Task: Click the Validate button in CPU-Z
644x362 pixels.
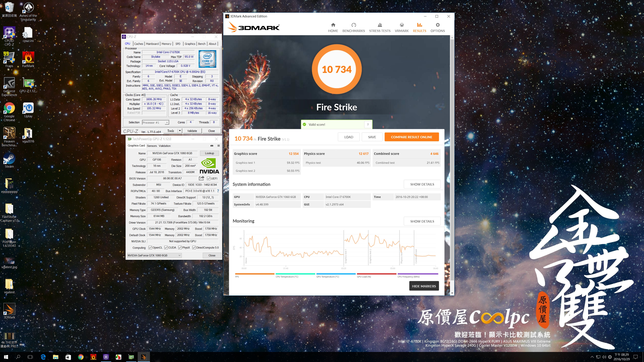Action: click(x=192, y=131)
